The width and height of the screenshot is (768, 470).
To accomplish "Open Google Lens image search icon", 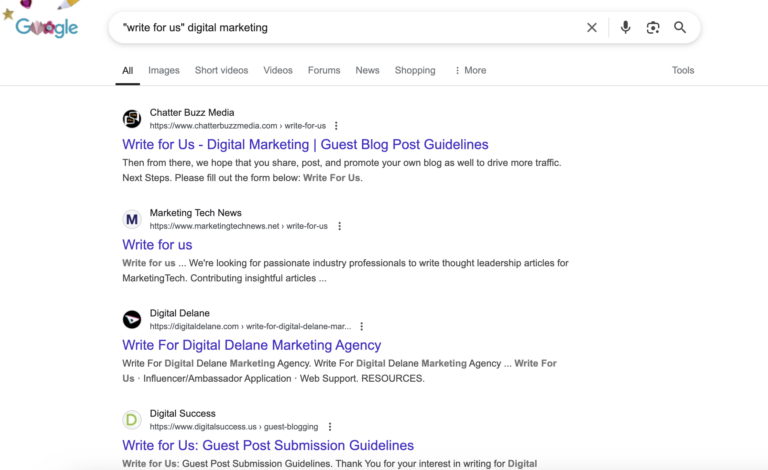I will [x=652, y=27].
